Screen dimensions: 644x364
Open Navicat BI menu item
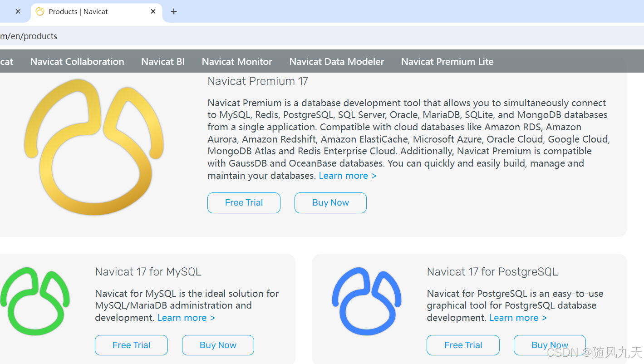163,62
